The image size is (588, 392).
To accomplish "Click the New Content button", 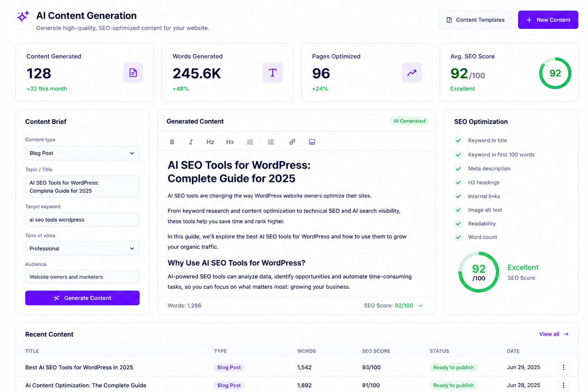I will (x=548, y=20).
